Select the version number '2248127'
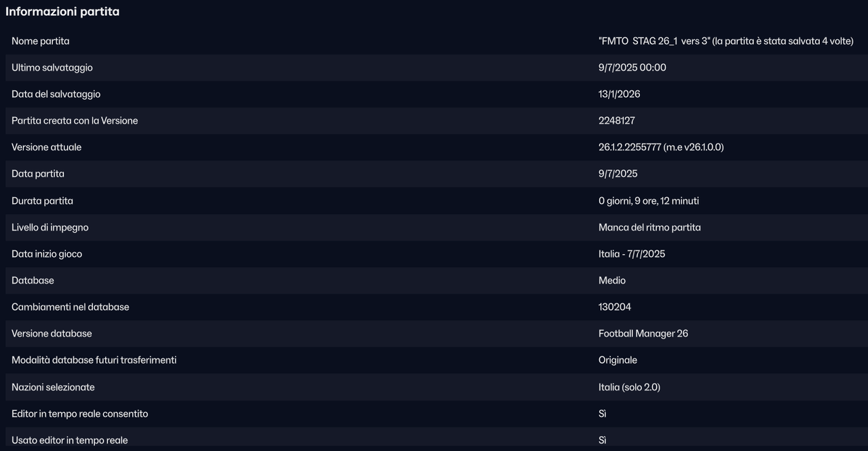 pyautogui.click(x=617, y=121)
